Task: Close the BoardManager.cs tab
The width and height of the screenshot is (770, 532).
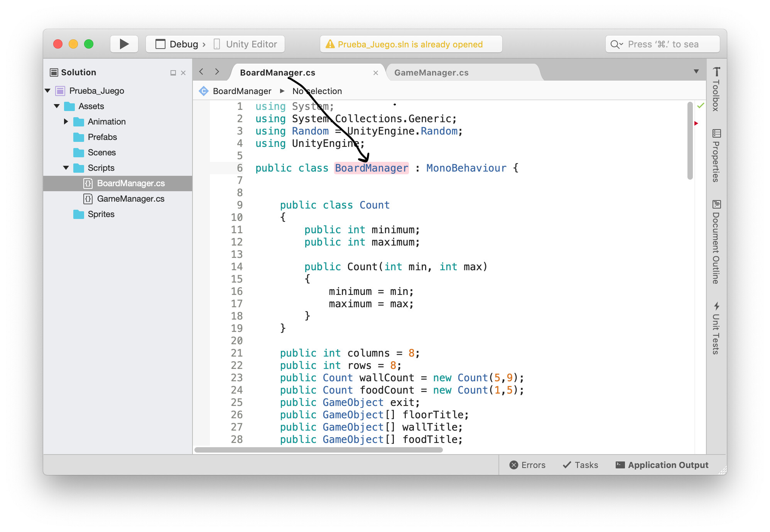Action: tap(375, 73)
